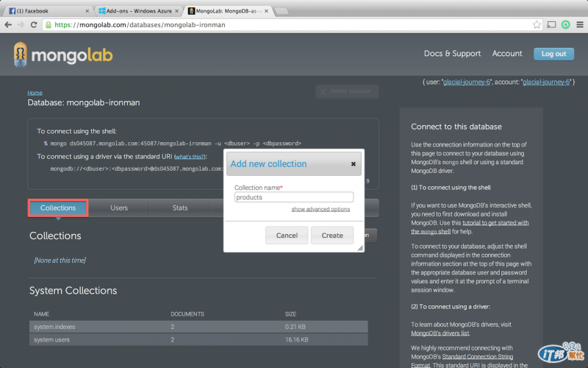Select the system.indexes collection row

click(x=198, y=327)
